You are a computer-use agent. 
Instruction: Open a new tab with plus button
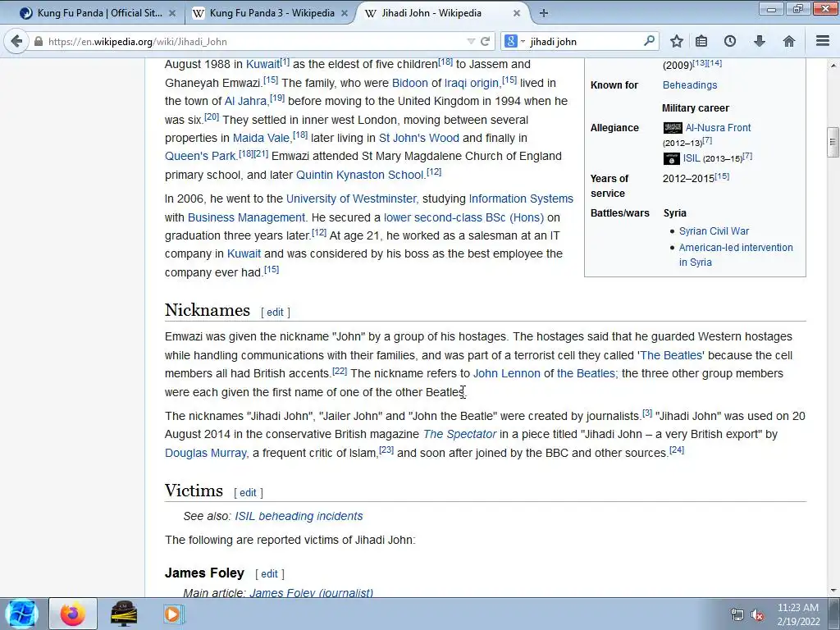[x=543, y=13]
